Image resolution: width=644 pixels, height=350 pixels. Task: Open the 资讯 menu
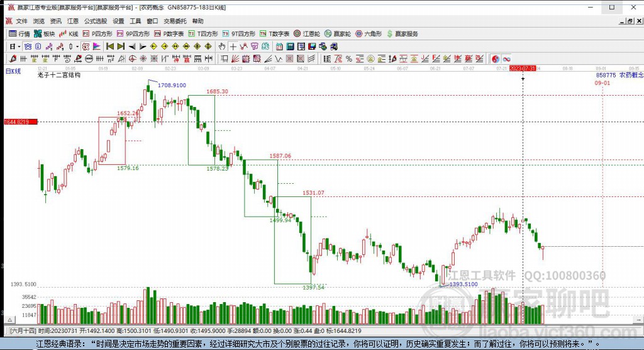point(55,21)
